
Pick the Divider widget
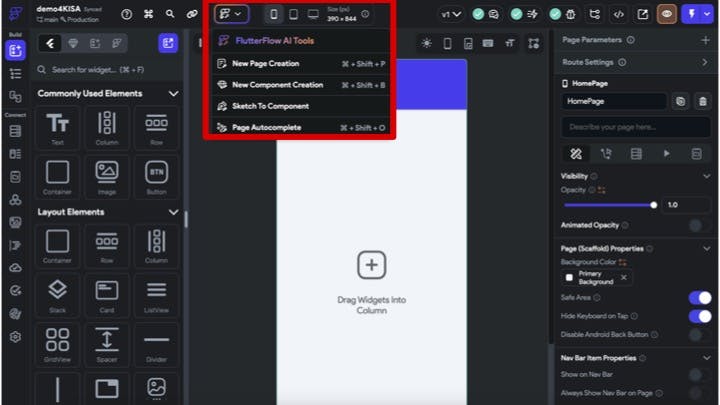156,345
